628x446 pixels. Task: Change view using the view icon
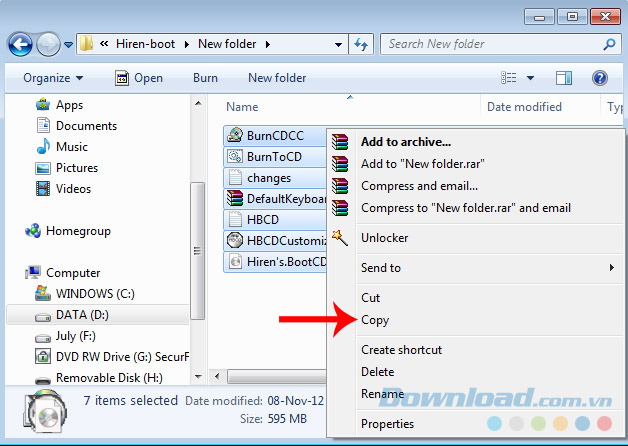click(509, 78)
